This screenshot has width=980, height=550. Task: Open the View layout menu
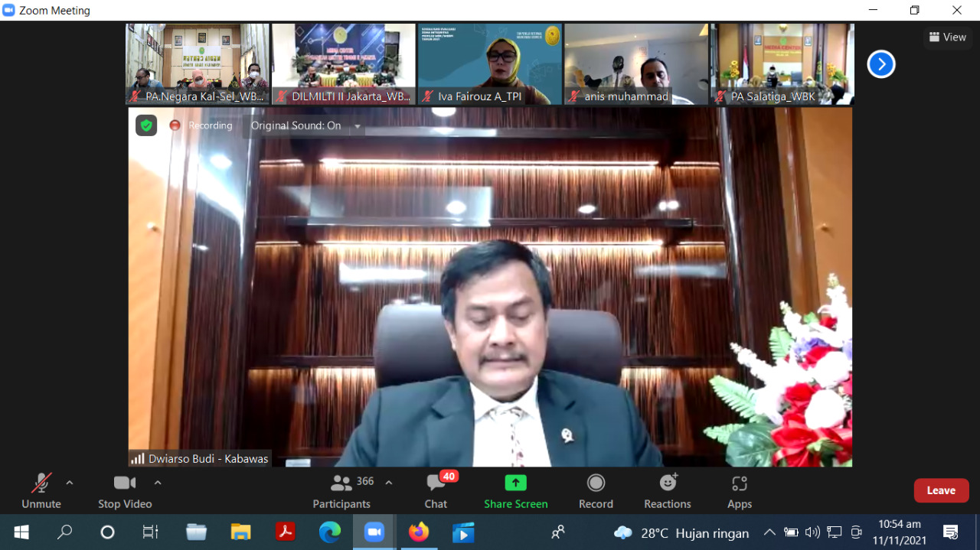pos(947,37)
